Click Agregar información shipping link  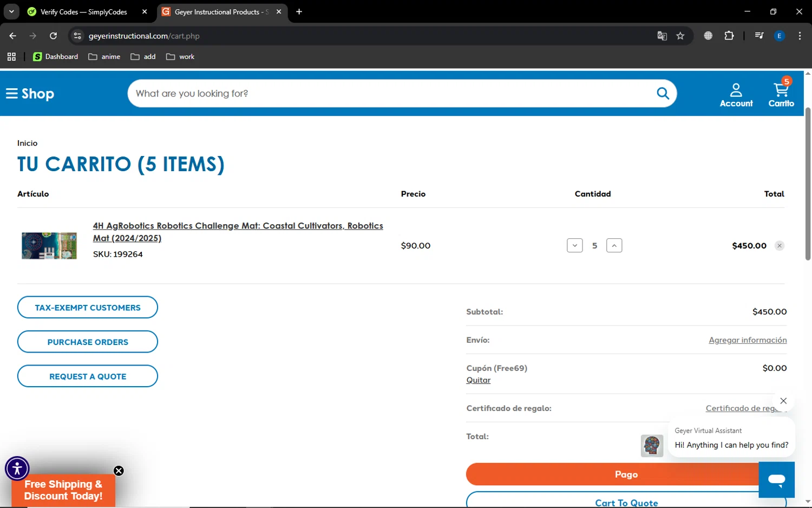coord(748,340)
